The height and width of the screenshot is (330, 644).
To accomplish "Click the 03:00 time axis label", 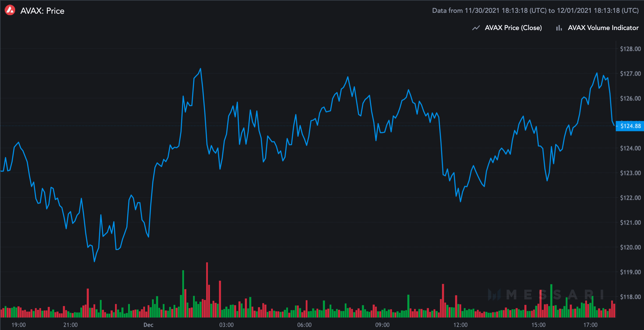I will (227, 325).
